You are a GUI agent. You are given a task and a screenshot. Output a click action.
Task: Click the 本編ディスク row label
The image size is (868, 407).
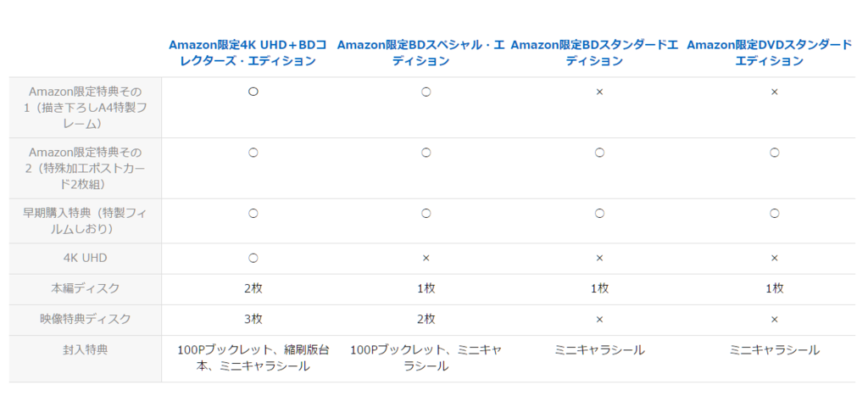[85, 288]
